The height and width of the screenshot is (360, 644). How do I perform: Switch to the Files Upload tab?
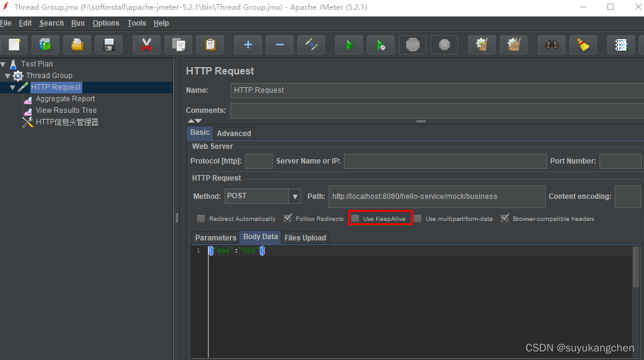coord(305,237)
